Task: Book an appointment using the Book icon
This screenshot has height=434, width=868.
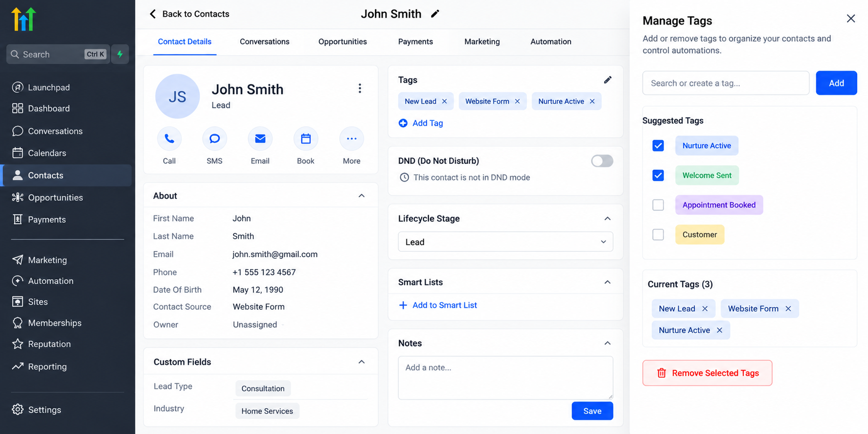Action: click(x=306, y=139)
